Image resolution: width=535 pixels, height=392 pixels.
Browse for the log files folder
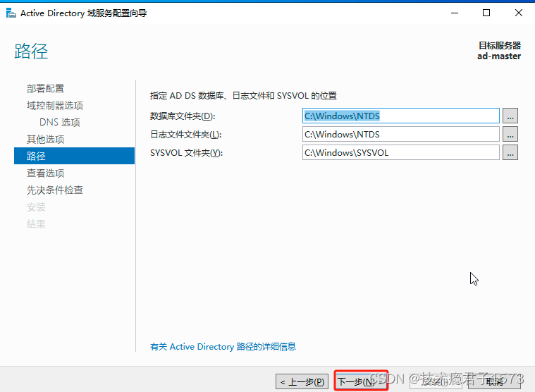[510, 135]
